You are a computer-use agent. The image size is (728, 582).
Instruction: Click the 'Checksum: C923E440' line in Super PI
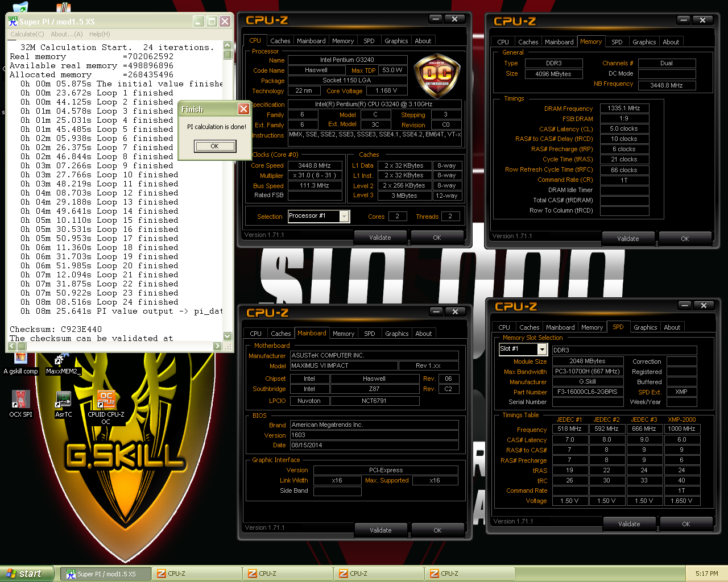point(56,329)
